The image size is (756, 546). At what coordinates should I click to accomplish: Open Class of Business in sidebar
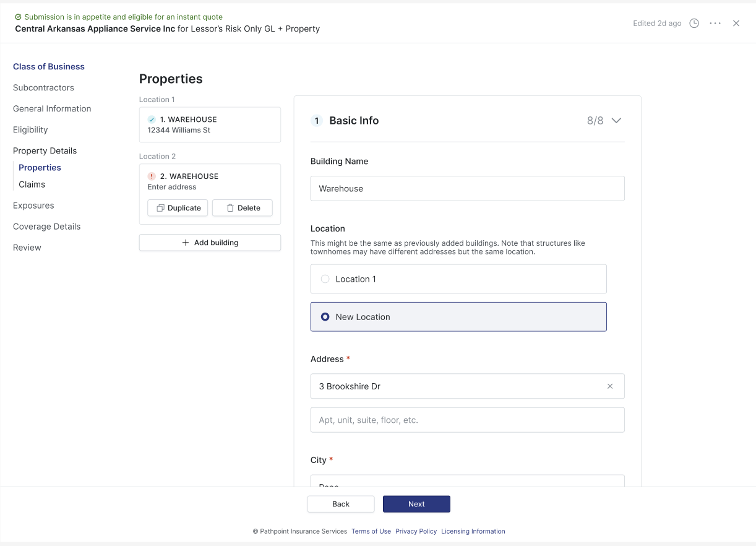49,67
